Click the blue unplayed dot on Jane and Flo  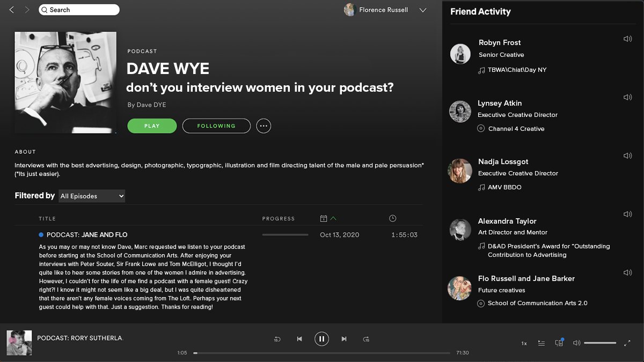41,235
